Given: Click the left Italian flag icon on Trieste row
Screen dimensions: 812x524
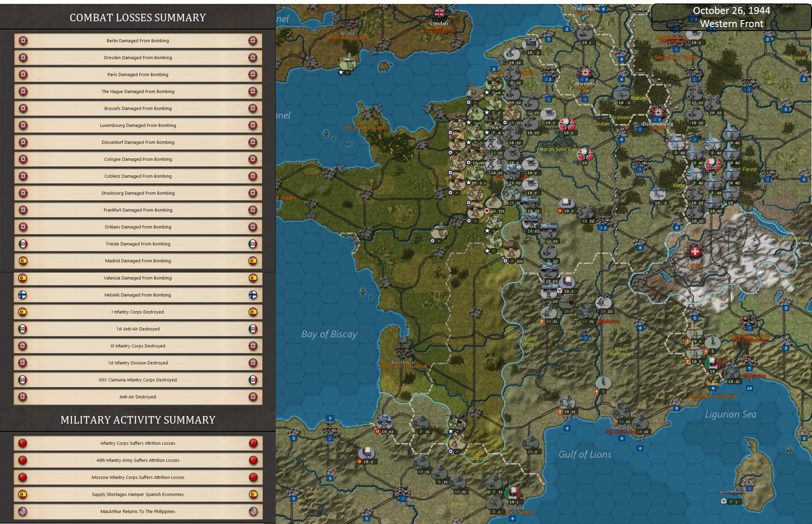Looking at the screenshot, I should pyautogui.click(x=23, y=244).
